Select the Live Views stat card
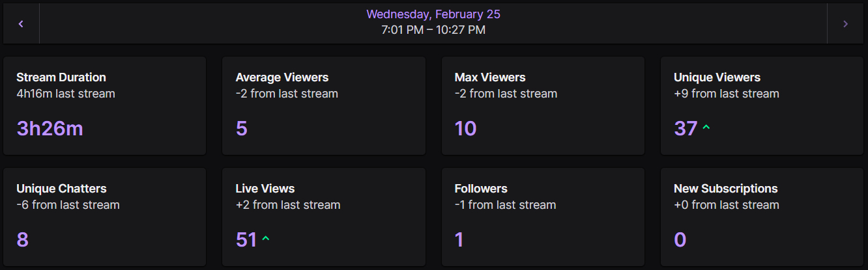868x270 pixels. pyautogui.click(x=324, y=217)
